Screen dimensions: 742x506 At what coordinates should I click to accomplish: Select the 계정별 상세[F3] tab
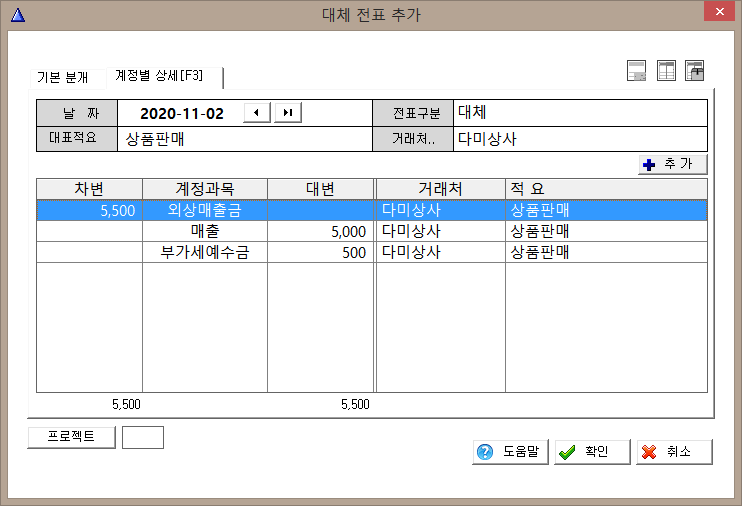164,77
